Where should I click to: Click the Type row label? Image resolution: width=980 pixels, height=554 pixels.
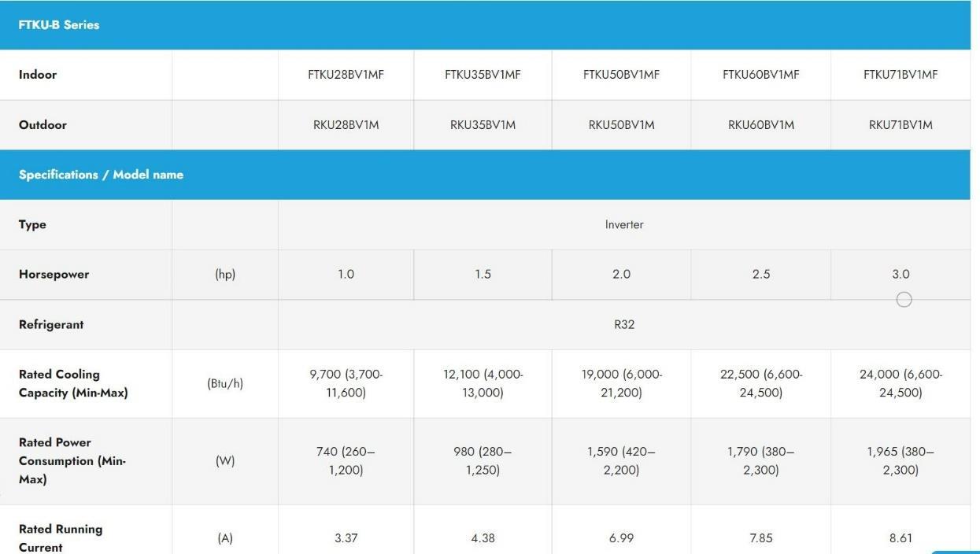(32, 225)
